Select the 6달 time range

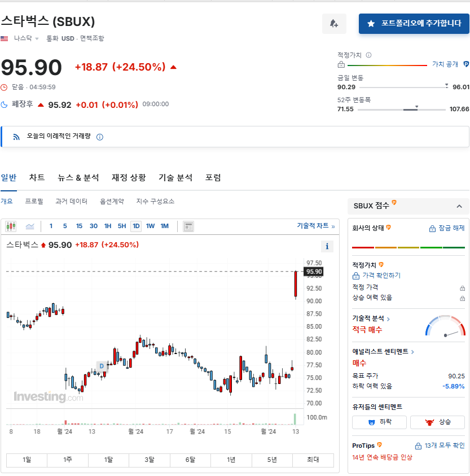click(x=190, y=460)
